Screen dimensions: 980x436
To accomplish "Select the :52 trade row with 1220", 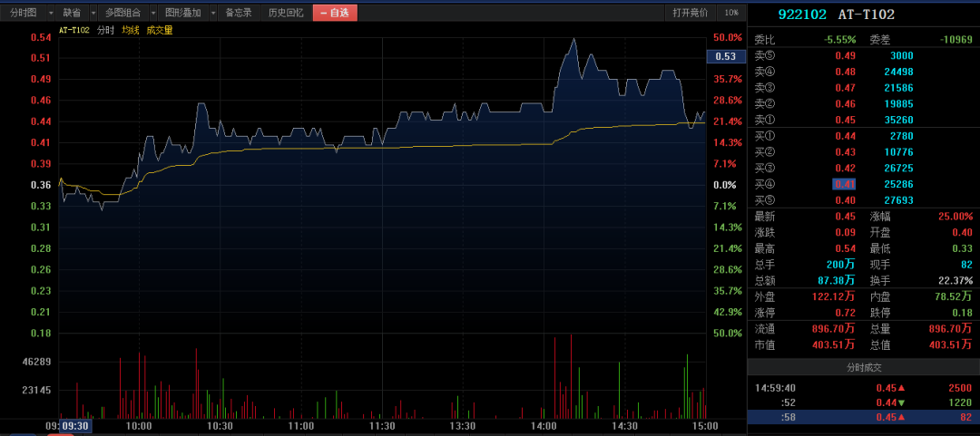I will pyautogui.click(x=863, y=402).
